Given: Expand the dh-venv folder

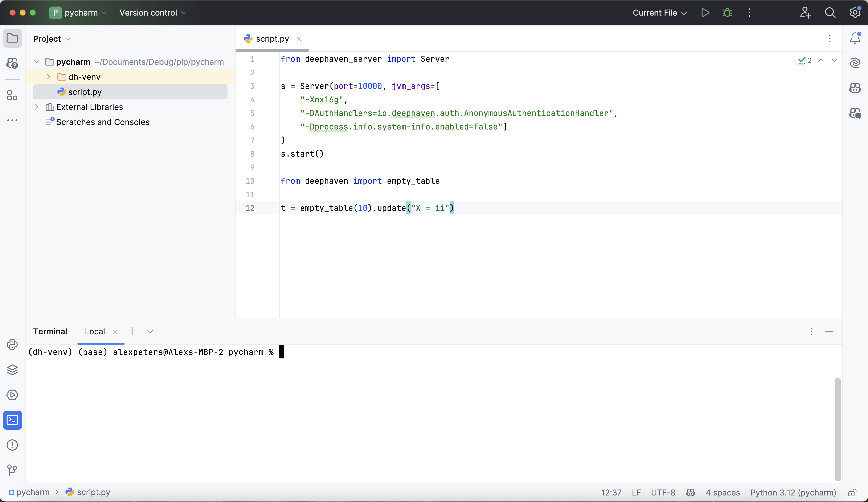Looking at the screenshot, I should click(x=48, y=77).
